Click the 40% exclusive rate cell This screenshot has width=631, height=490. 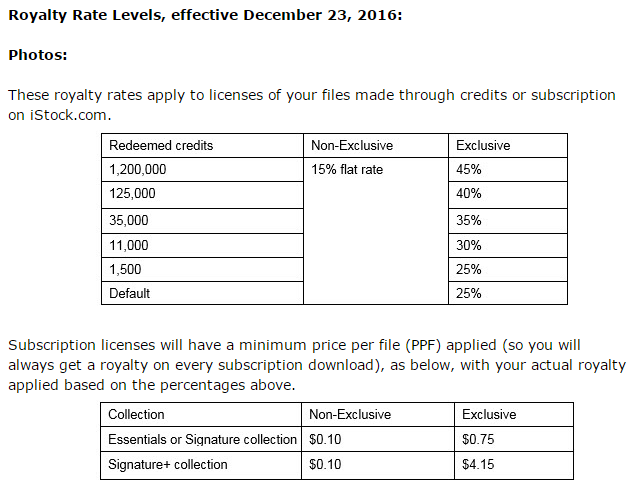508,195
